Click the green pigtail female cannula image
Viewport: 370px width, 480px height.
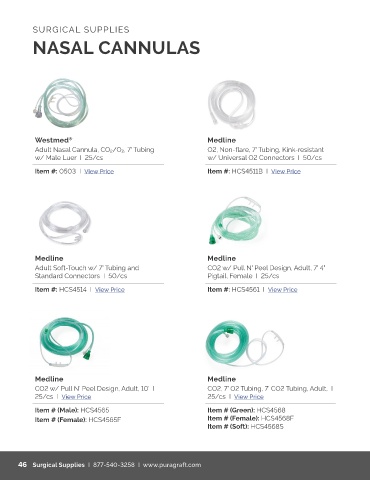click(235, 221)
